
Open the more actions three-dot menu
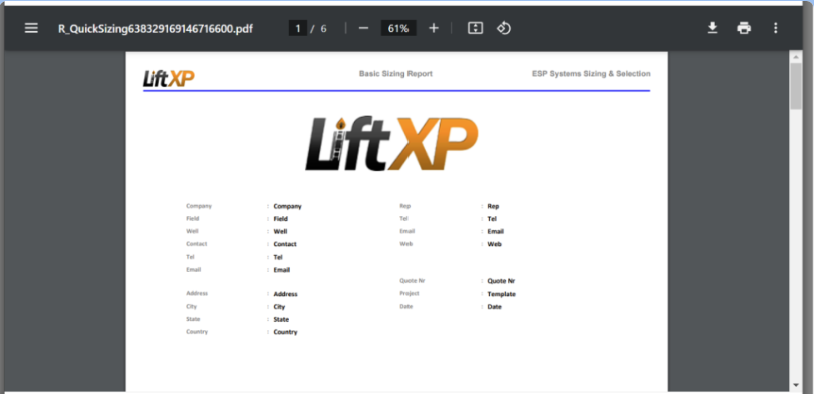coord(776,28)
